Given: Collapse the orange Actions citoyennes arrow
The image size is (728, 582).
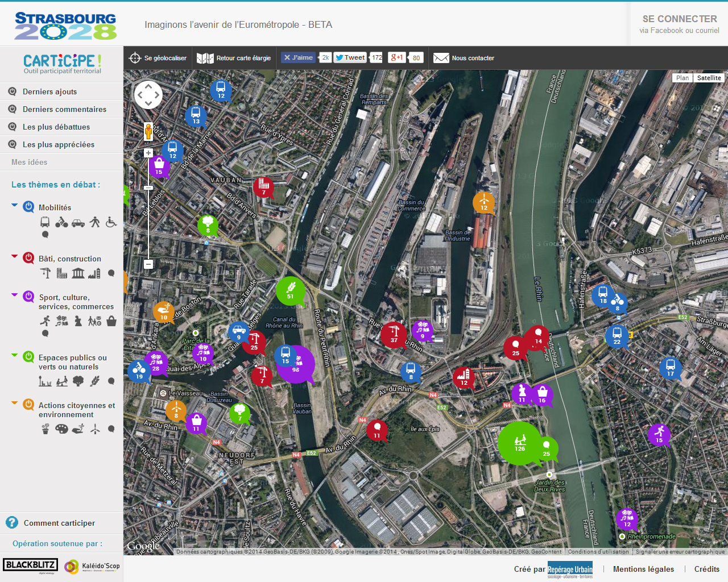Looking at the screenshot, I should pyautogui.click(x=15, y=403).
